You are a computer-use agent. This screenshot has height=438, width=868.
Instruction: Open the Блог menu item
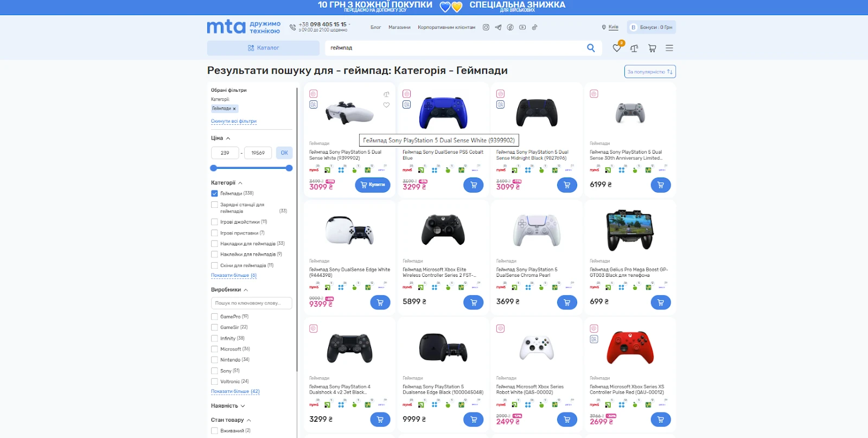(376, 27)
